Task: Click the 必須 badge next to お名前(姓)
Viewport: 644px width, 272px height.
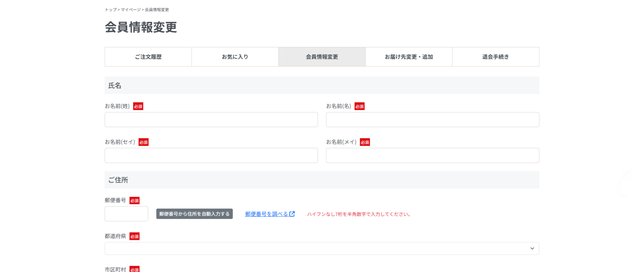Action: click(x=138, y=106)
